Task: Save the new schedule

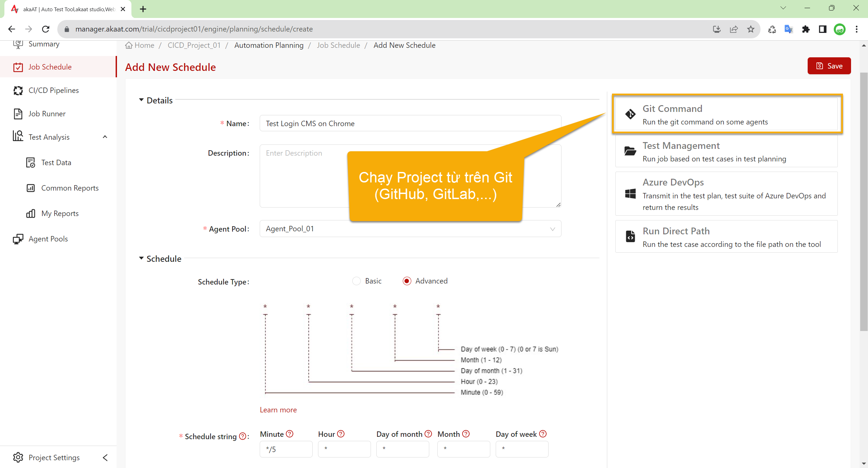Action: (x=829, y=66)
